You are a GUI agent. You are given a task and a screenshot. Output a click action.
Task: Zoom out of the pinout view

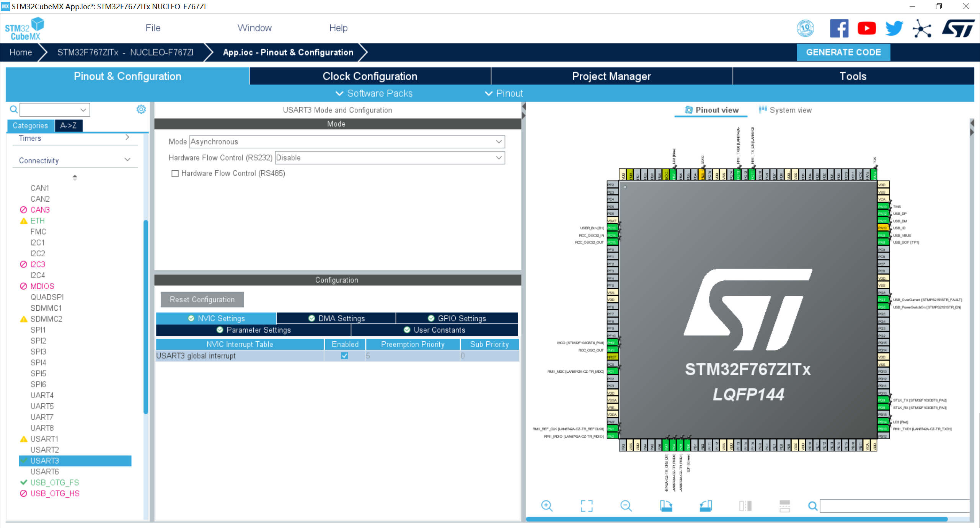[x=626, y=506]
